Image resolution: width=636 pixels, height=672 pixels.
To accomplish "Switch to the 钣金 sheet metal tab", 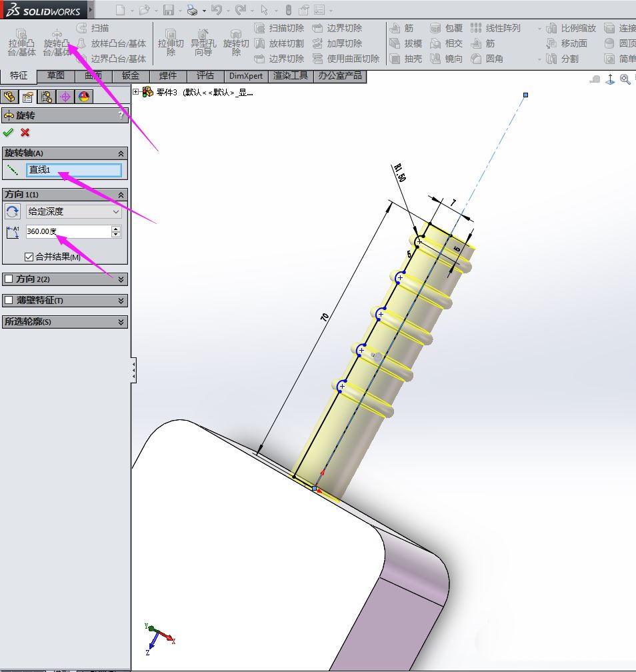I will [x=131, y=75].
